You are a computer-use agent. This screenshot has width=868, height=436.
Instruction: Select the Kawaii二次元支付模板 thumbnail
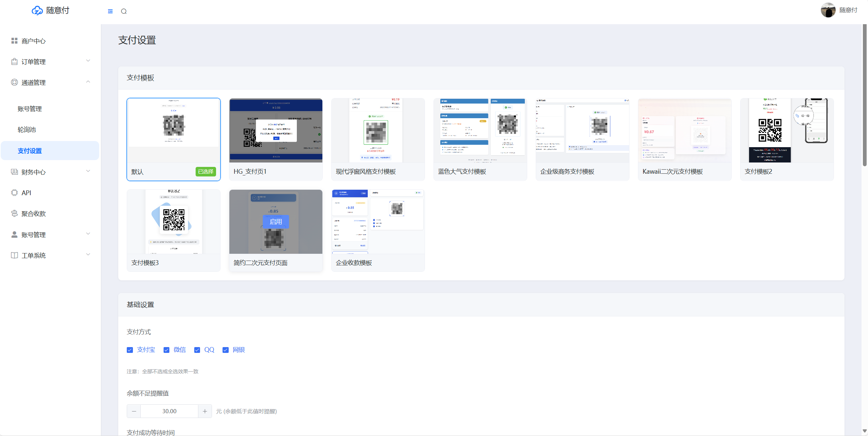pos(684,131)
